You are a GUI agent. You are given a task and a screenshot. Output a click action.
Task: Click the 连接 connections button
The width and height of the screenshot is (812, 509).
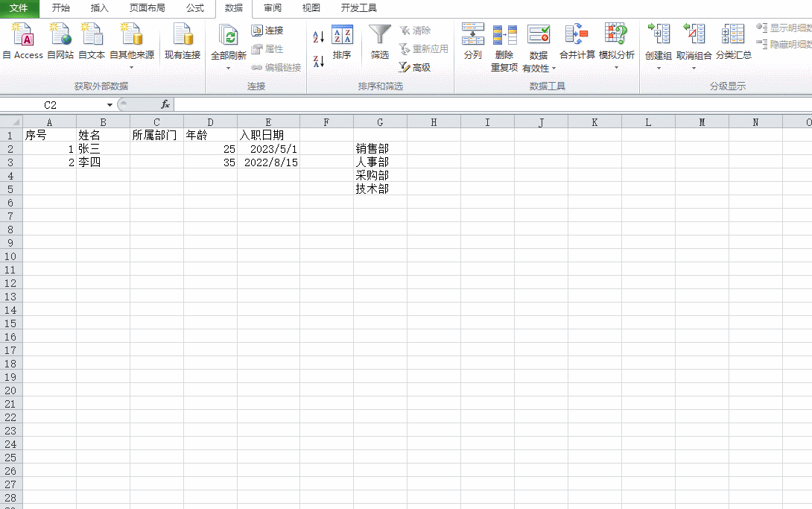pos(267,31)
